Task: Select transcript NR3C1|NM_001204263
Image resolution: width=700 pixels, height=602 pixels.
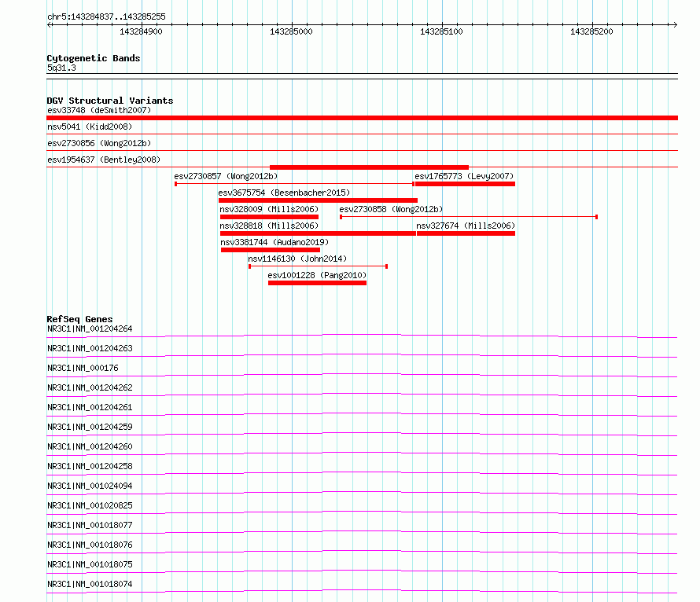Action: 90,348
